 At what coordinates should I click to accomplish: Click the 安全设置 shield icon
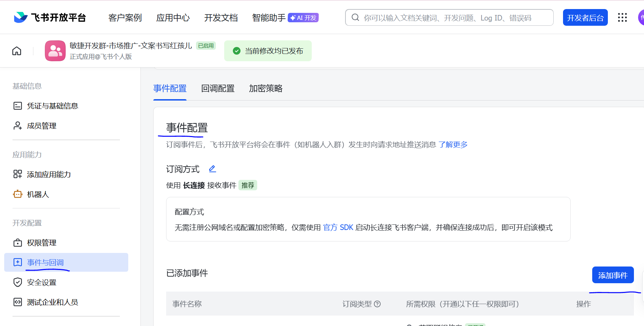18,282
